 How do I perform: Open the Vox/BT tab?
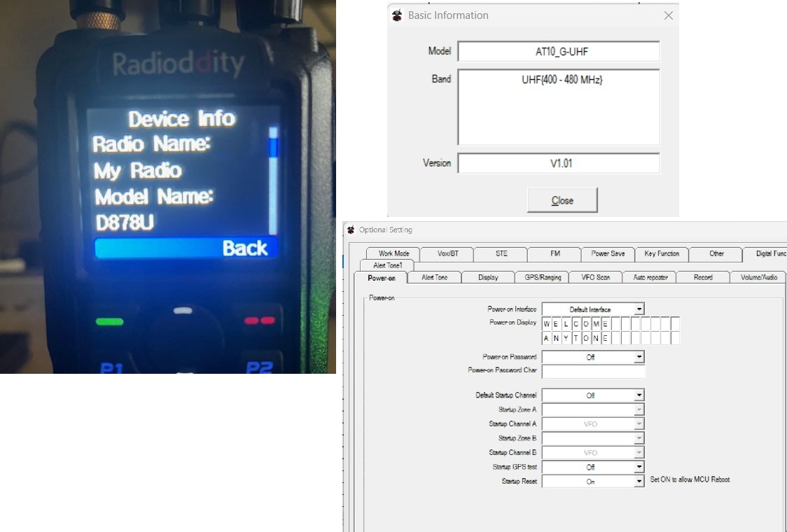447,253
